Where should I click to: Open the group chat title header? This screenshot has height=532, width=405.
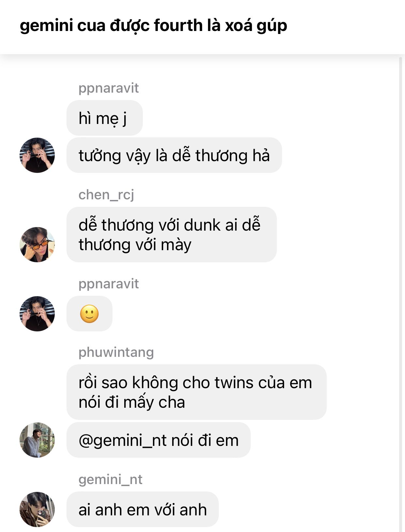[x=153, y=26]
